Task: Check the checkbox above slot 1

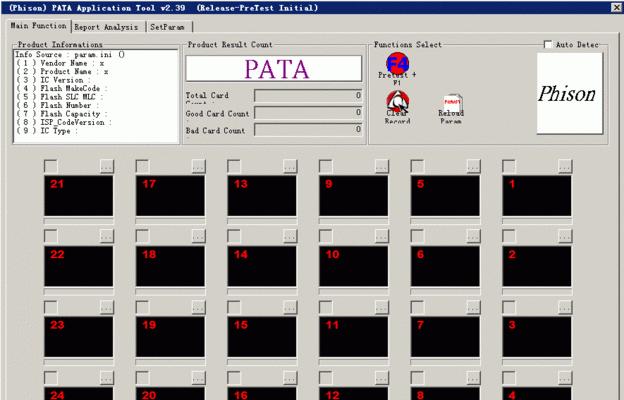Action: (509, 166)
